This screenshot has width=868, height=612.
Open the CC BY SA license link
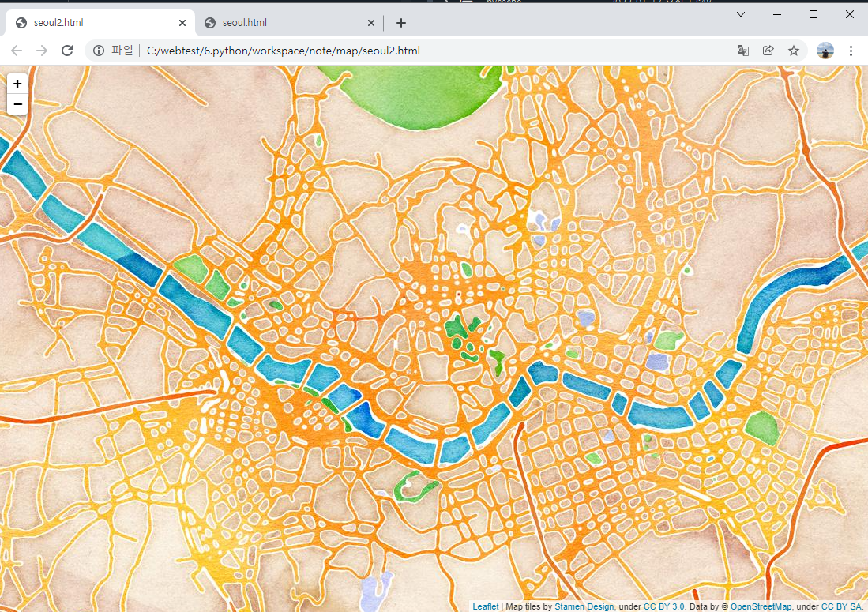coord(841,606)
